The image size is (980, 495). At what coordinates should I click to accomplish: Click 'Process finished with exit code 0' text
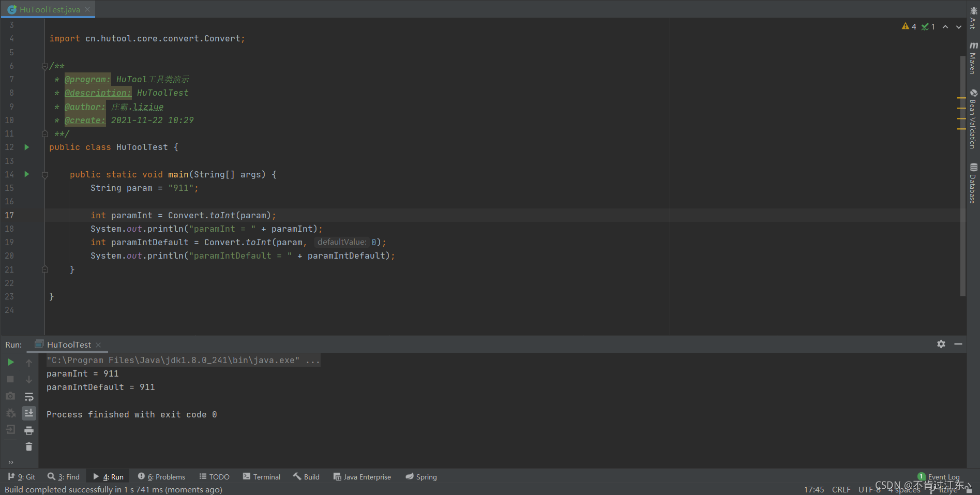[131, 414]
